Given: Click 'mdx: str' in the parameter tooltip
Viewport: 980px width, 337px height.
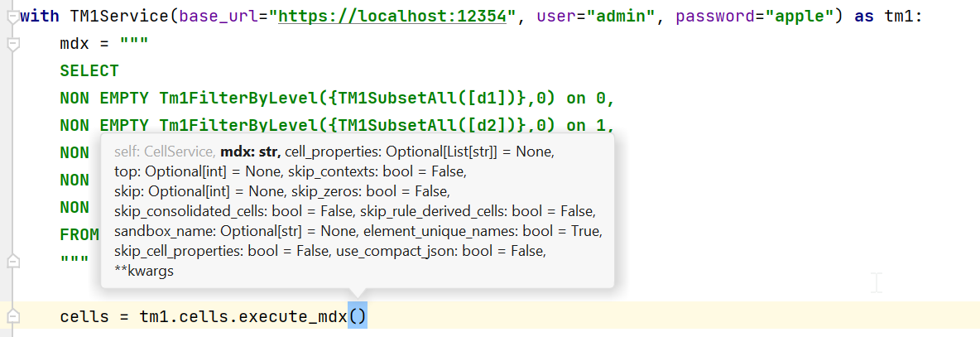Looking at the screenshot, I should pos(252,152).
